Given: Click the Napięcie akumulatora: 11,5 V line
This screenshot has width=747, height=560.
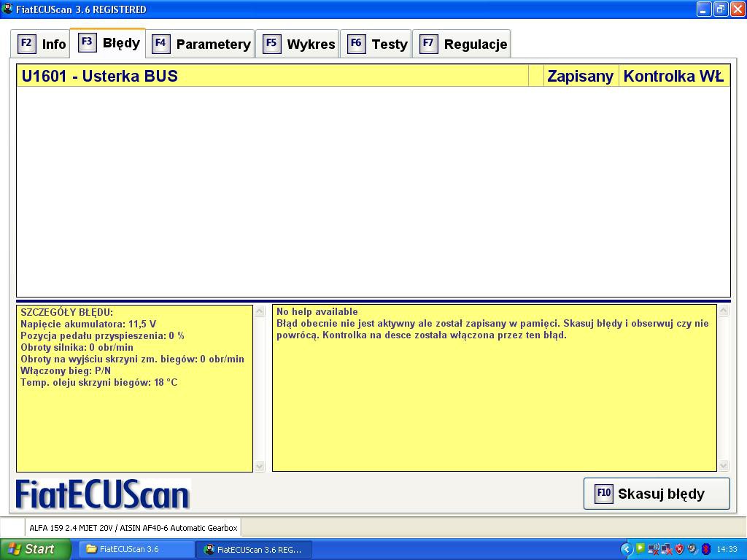Looking at the screenshot, I should (88, 324).
